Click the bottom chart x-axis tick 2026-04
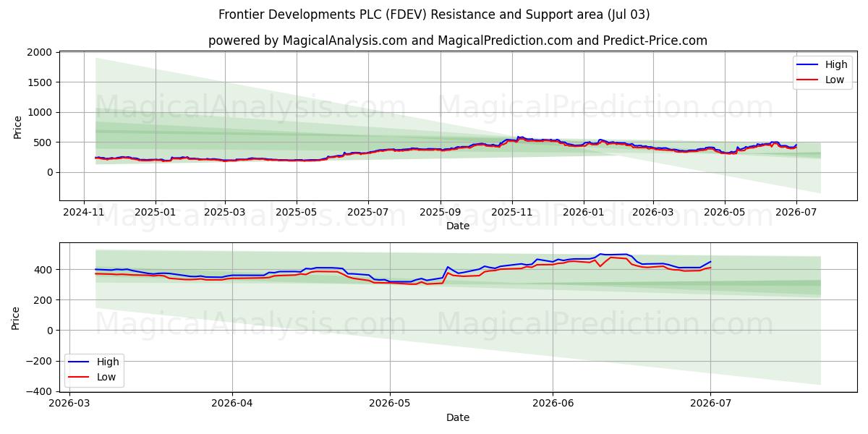868x434 pixels. (231, 404)
